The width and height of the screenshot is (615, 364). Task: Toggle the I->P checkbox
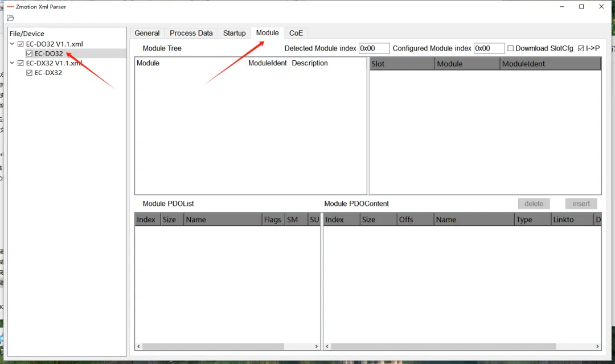(x=581, y=48)
